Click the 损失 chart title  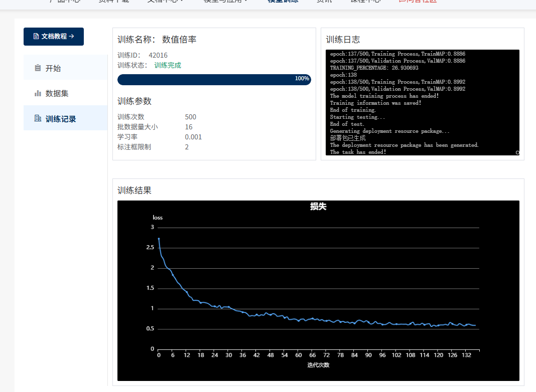click(x=318, y=207)
